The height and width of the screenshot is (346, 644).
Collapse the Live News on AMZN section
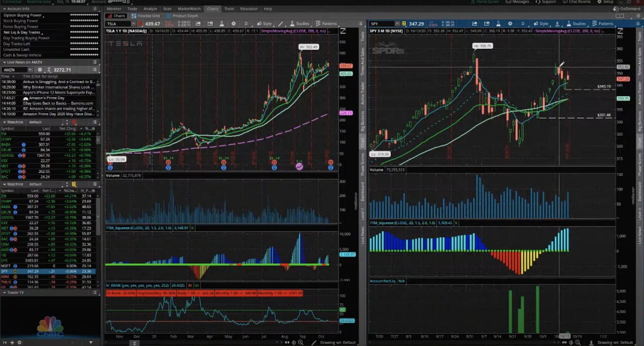(4, 62)
